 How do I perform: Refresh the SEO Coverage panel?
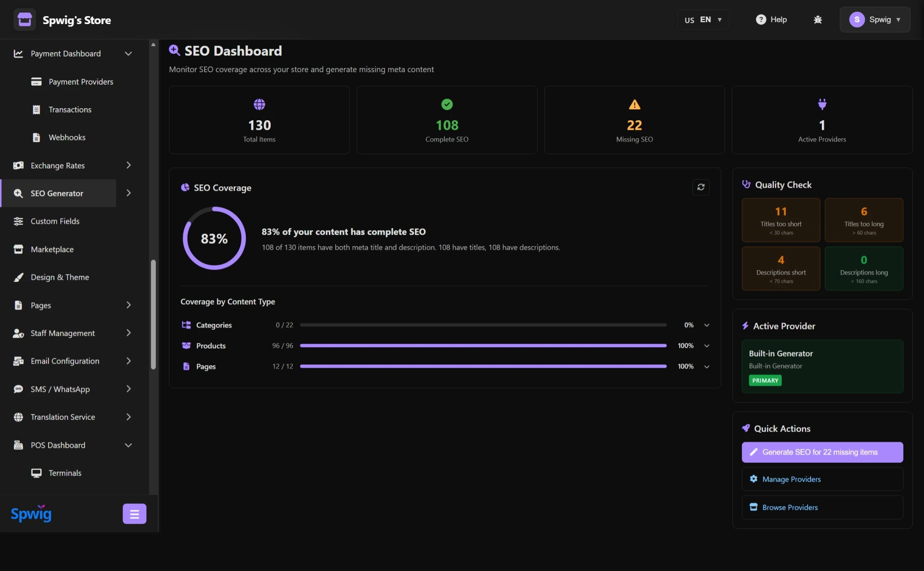click(x=701, y=187)
